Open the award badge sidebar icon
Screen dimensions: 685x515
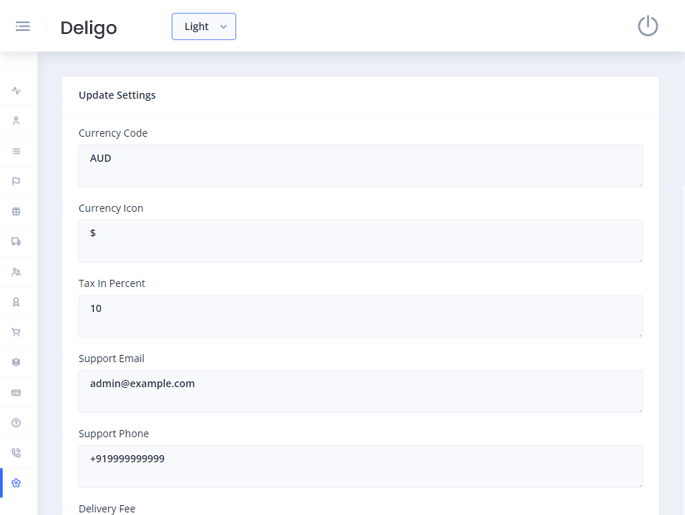(x=16, y=302)
